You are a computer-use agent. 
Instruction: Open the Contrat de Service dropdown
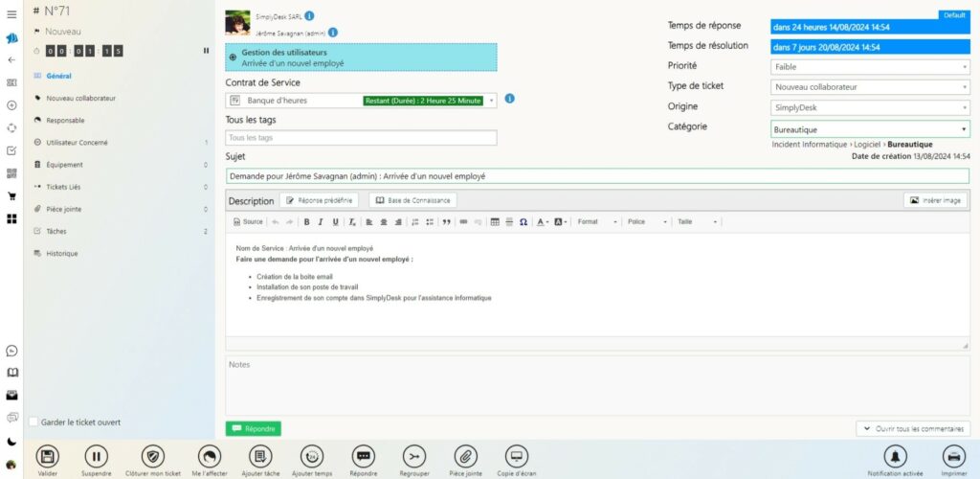[361, 100]
